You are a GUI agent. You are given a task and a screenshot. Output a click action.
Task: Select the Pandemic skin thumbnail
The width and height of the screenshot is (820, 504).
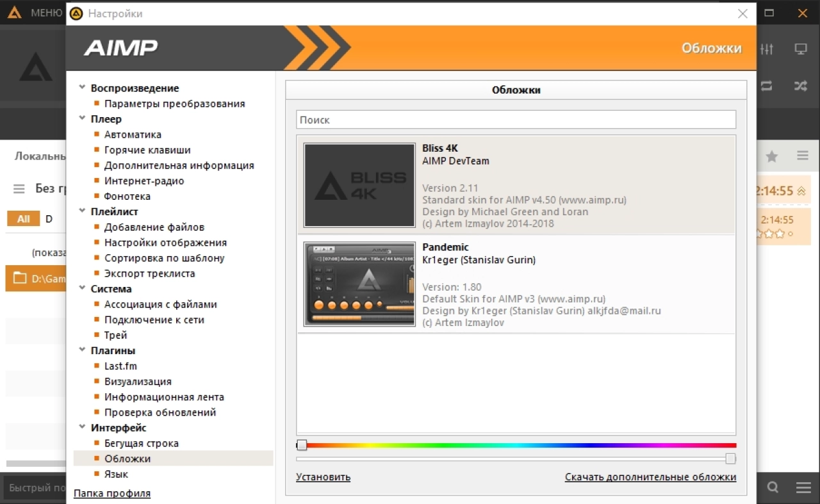tap(359, 284)
